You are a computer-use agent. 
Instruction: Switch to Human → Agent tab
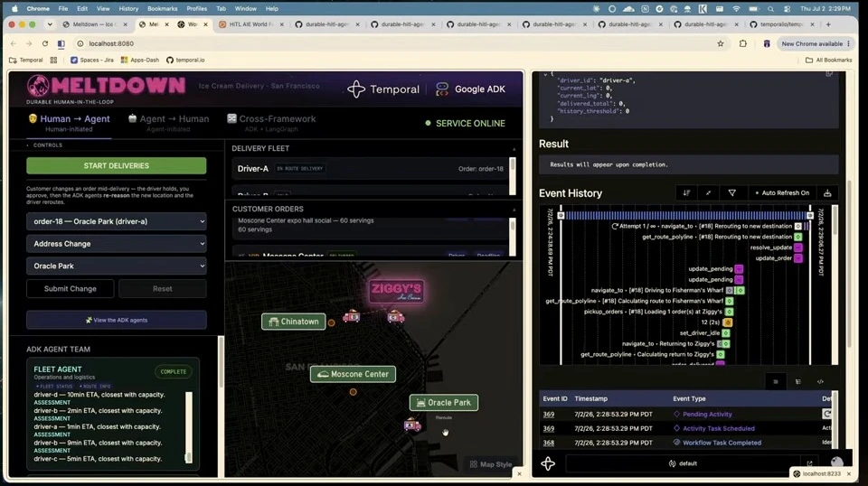(69, 123)
